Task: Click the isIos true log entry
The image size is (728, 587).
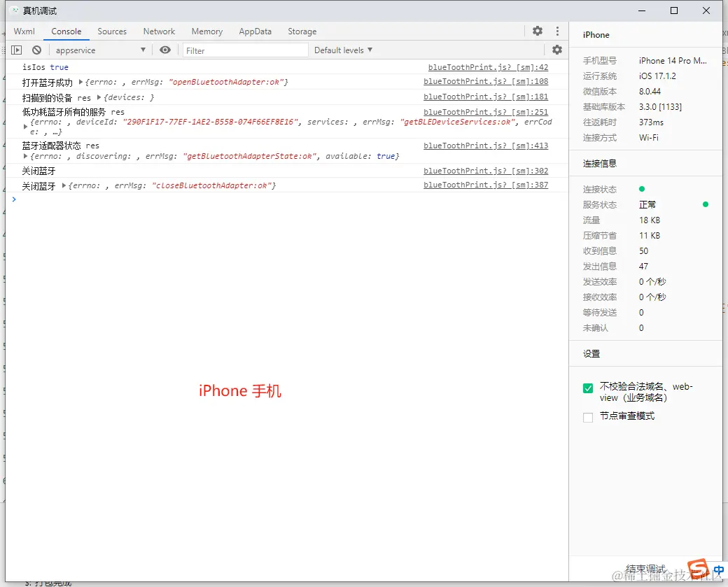Action: click(x=45, y=67)
